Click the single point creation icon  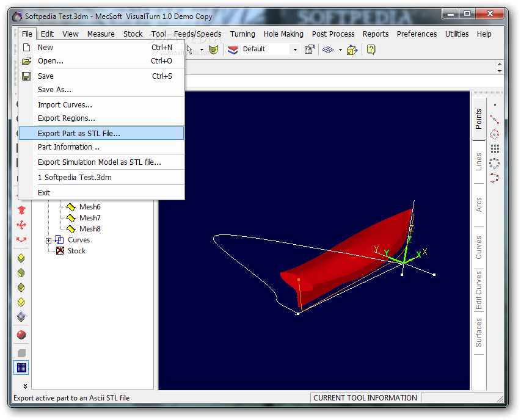(x=495, y=105)
